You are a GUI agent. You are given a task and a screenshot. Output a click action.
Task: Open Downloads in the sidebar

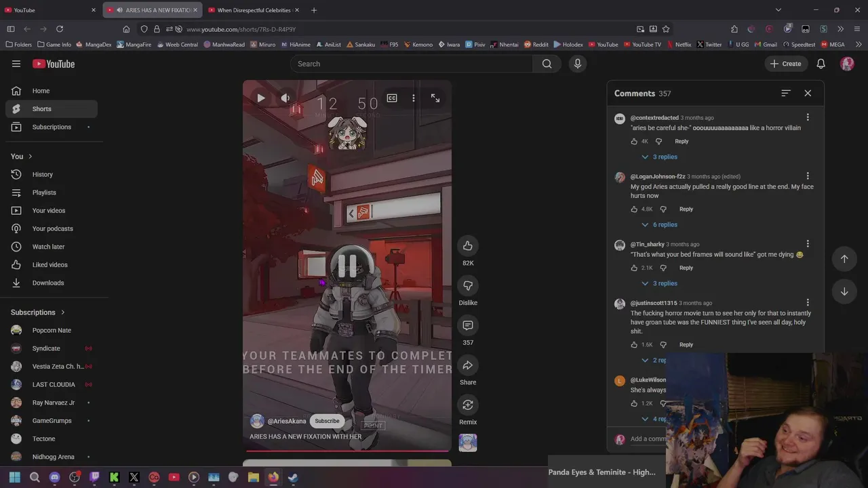pos(52,283)
